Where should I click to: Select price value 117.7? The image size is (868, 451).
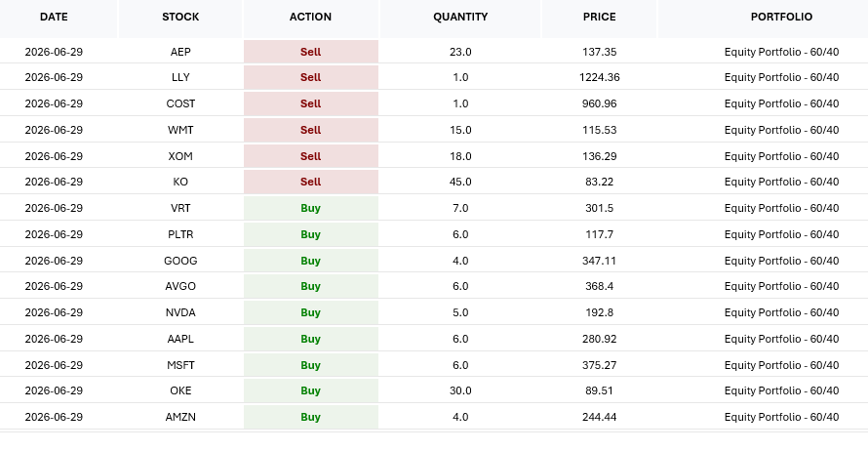point(600,234)
